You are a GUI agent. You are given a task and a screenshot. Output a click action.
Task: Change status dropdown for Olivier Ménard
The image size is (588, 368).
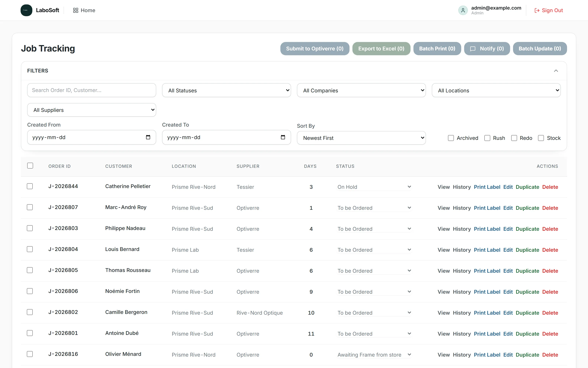click(374, 355)
